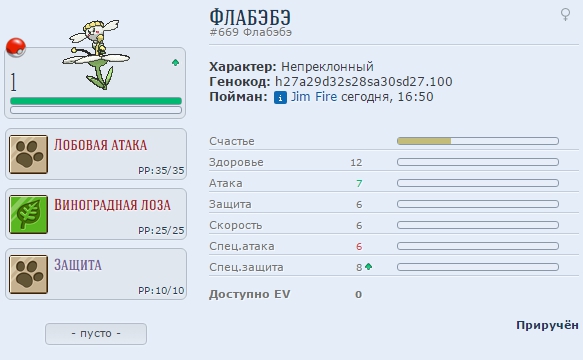583x360 pixels.
Task: Open trainer Jim Fire's profile link
Action: pos(314,97)
